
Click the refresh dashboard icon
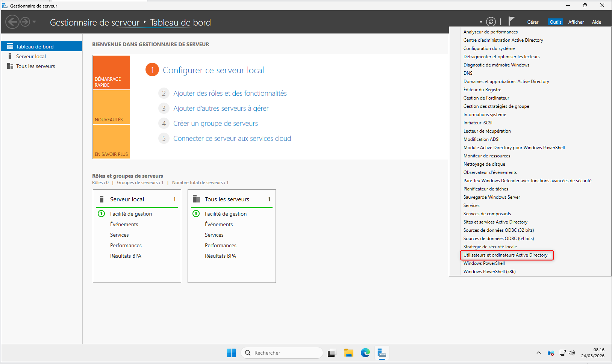(x=491, y=22)
